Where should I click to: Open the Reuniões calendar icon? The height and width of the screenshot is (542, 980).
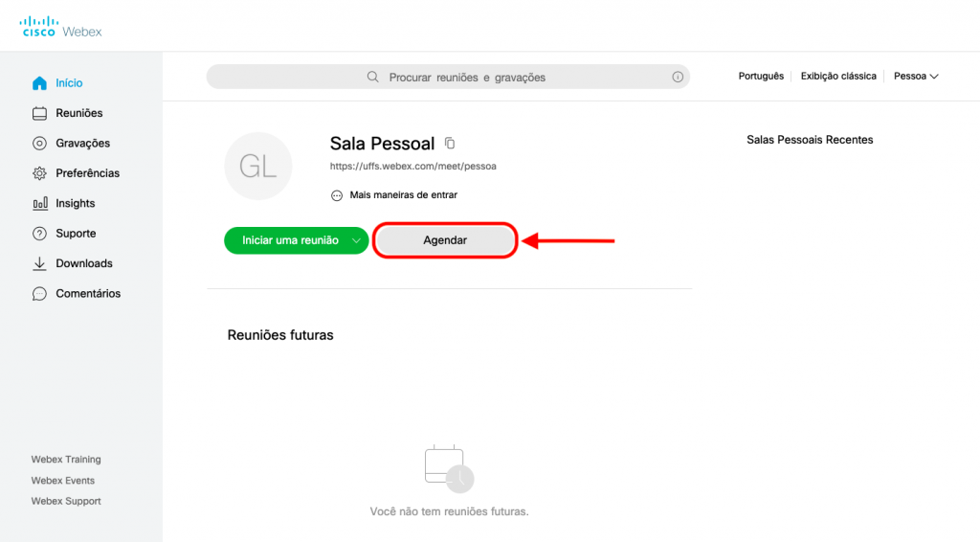39,114
